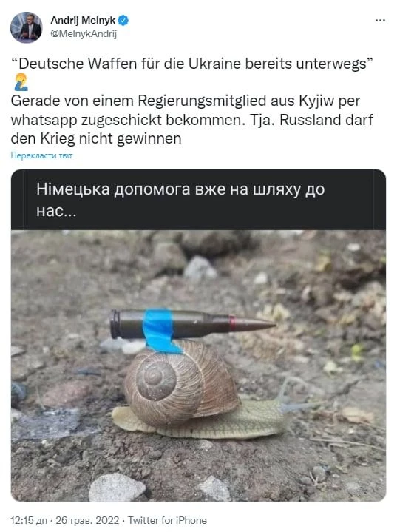Click Andrij Melnyk's profile avatar

pyautogui.click(x=26, y=27)
